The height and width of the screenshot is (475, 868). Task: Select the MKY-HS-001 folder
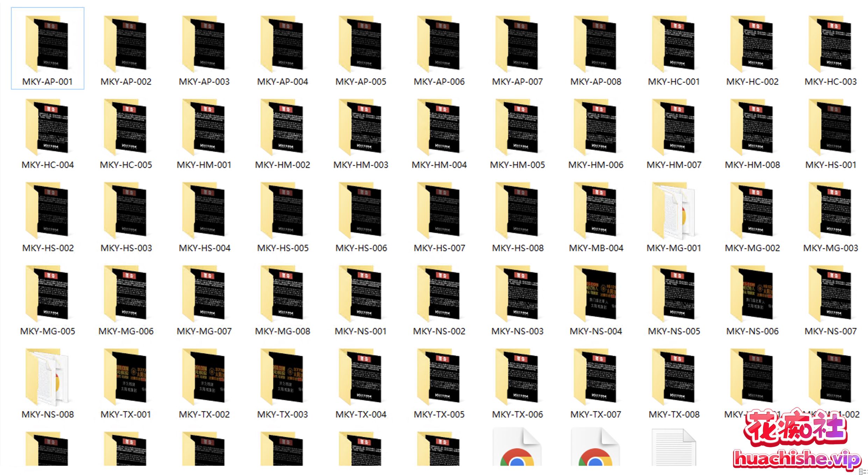pos(831,128)
